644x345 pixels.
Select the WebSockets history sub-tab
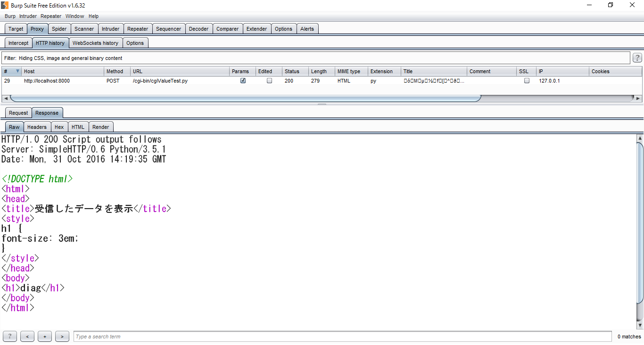pos(95,43)
